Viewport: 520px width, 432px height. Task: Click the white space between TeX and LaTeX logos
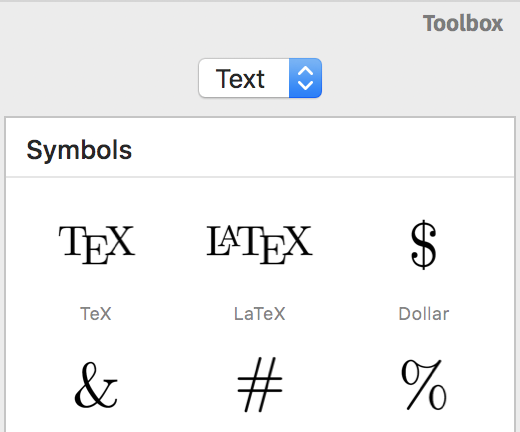click(171, 245)
